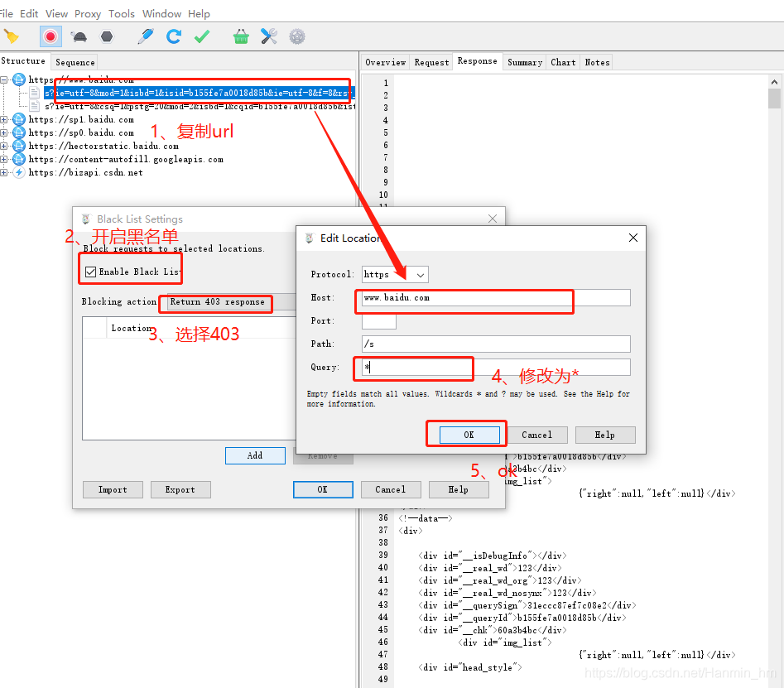The width and height of the screenshot is (784, 688).
Task: Click the green checkmark validate icon
Action: [202, 36]
